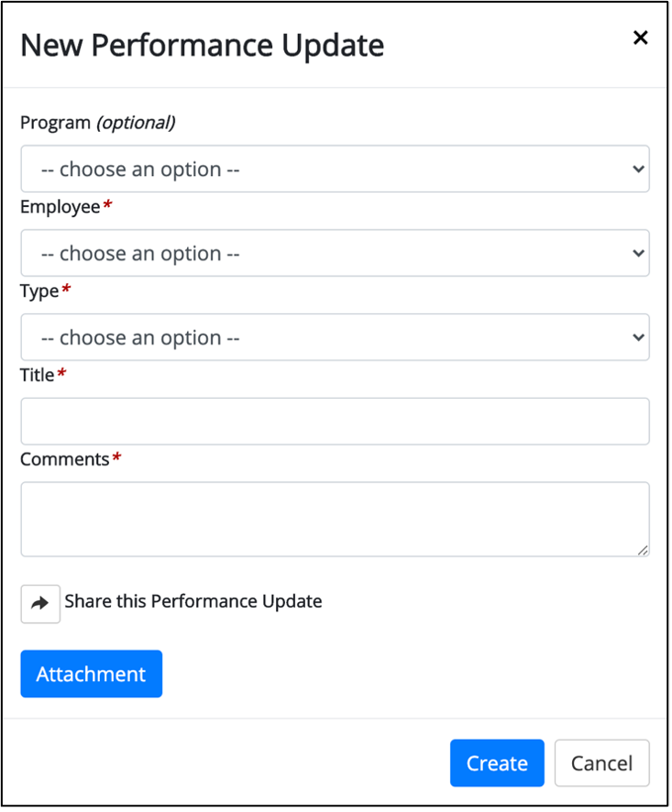Click the Employee field label

point(61,206)
